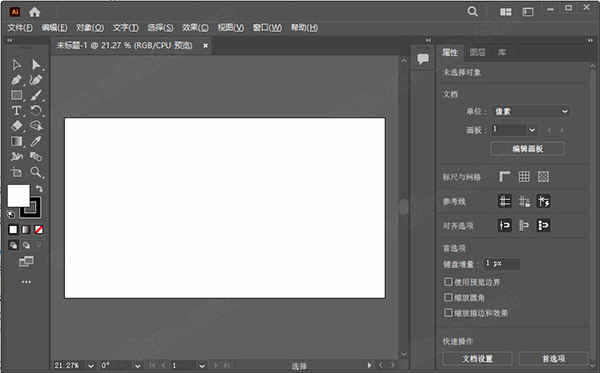Expand status bar 选择 options arrow
600x373 pixels.
click(369, 365)
